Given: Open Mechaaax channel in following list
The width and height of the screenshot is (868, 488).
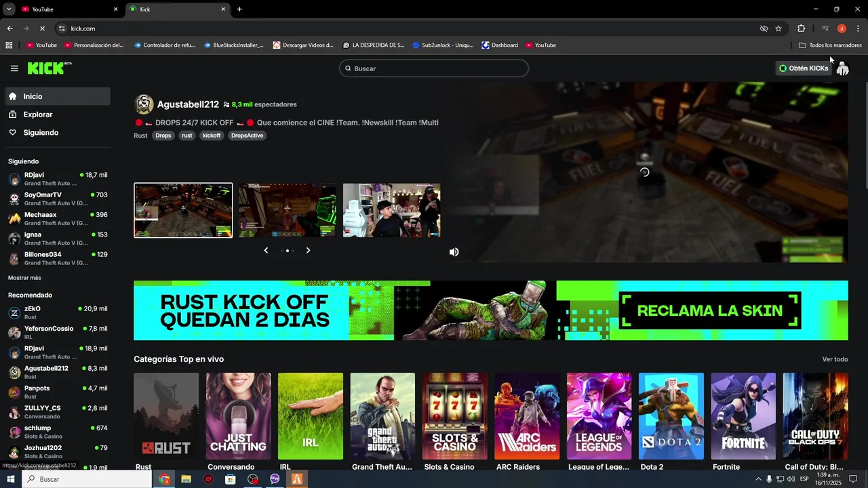Looking at the screenshot, I should click(x=58, y=218).
